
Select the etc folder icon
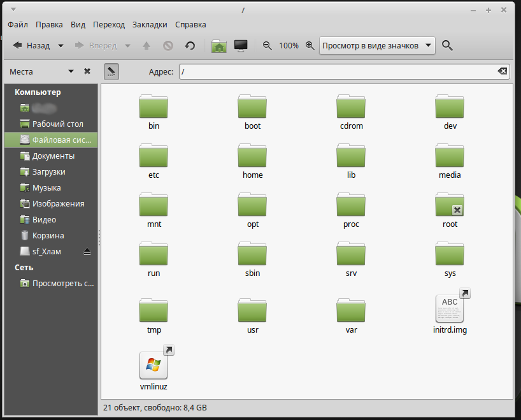(153, 156)
